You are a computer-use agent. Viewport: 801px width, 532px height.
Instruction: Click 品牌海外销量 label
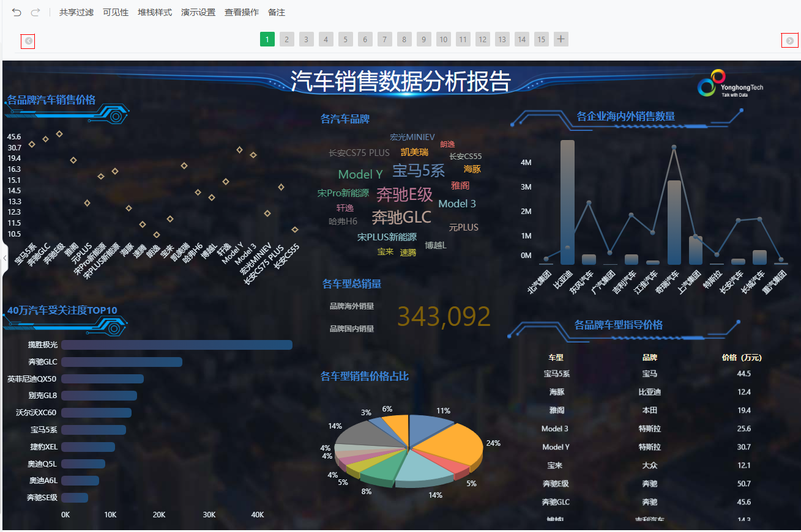coord(352,306)
